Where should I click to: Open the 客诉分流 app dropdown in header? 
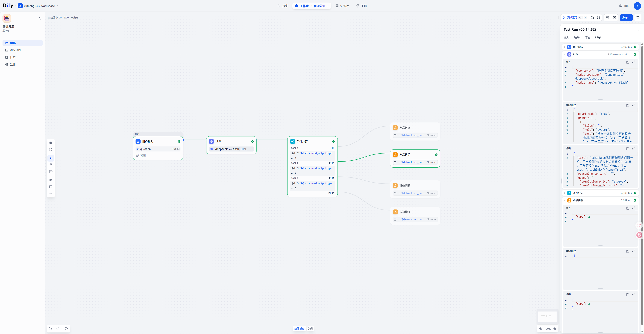321,6
